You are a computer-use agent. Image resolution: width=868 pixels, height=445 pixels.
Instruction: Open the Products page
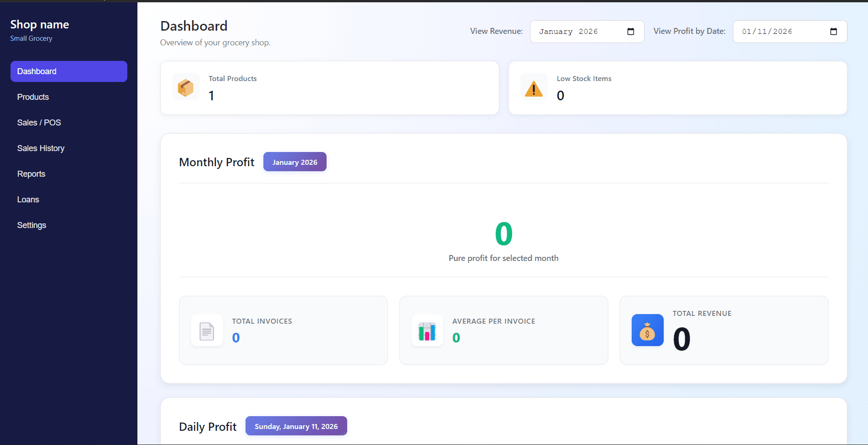point(69,97)
